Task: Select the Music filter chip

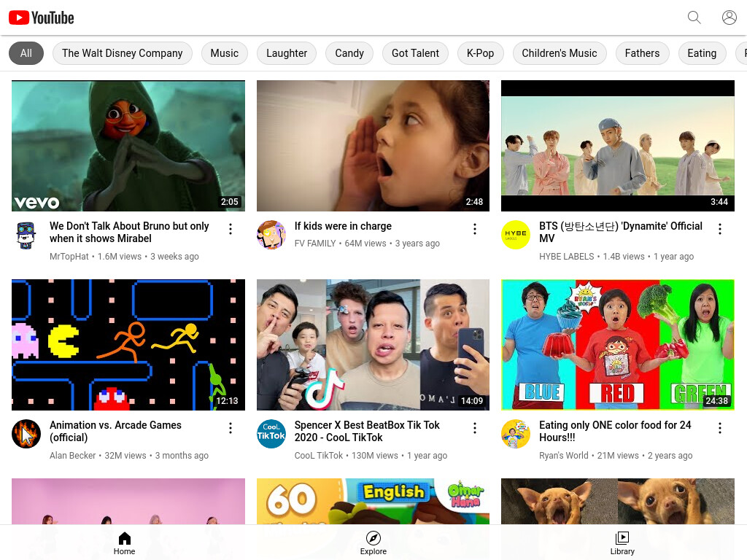Action: click(x=225, y=53)
